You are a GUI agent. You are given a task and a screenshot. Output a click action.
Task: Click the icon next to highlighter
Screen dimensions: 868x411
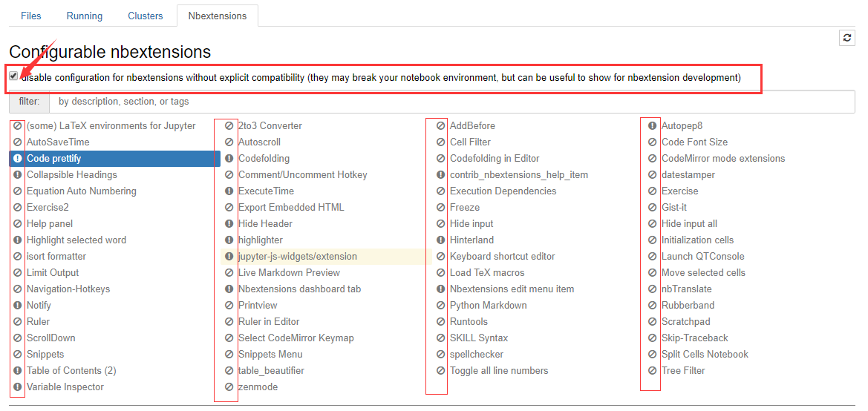pos(229,240)
